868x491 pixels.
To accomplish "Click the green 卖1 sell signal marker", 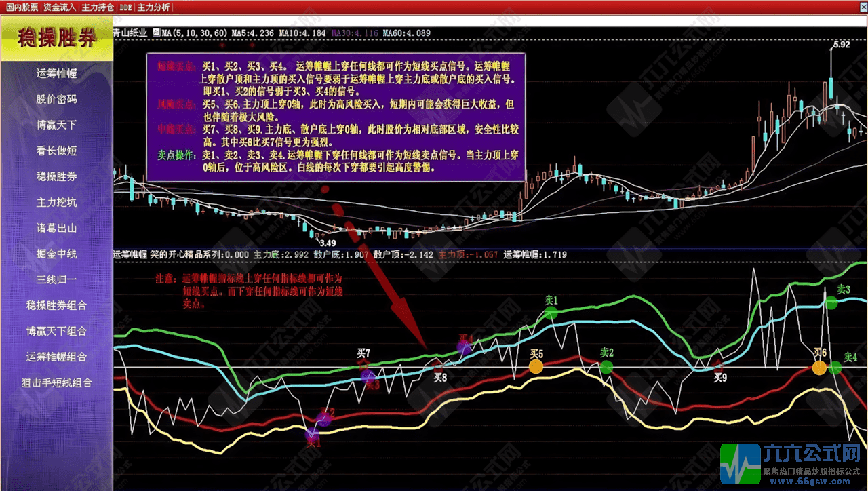I will [551, 313].
